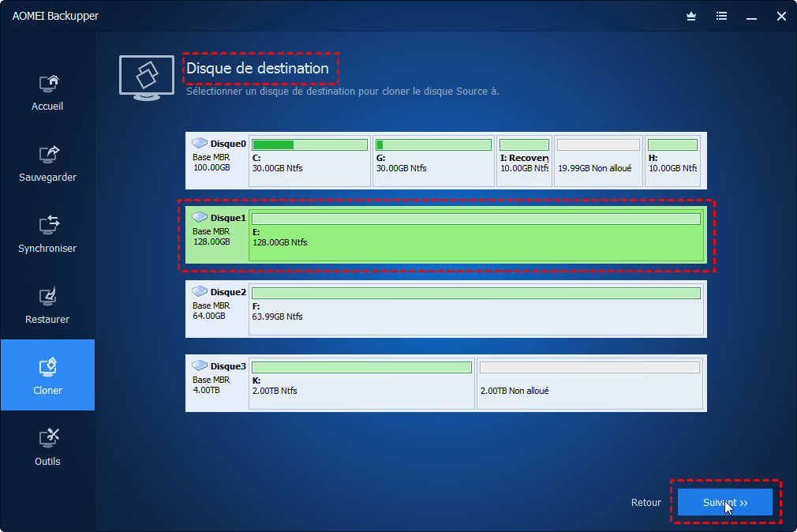Go back with Retour
The width and height of the screenshot is (797, 532).
(645, 502)
